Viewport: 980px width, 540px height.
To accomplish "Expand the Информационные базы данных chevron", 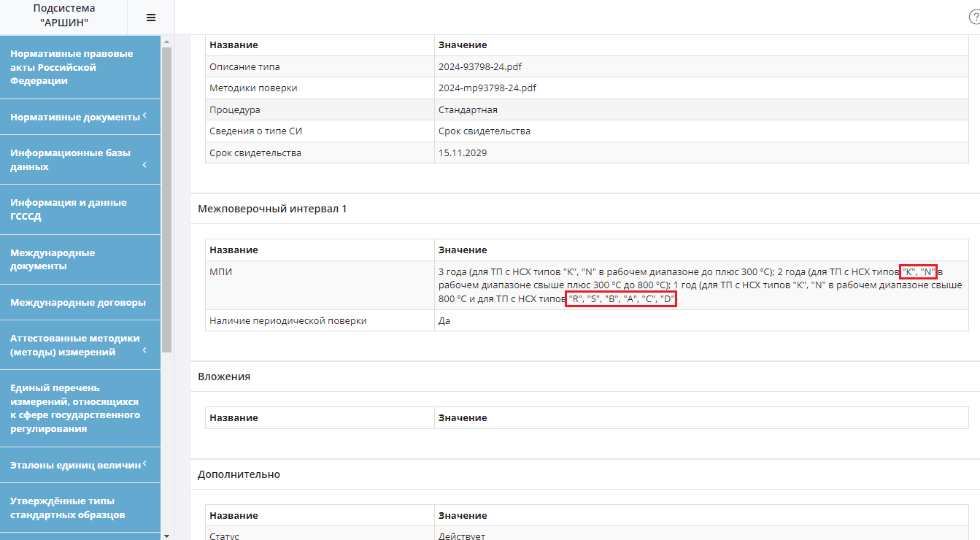I will point(144,165).
